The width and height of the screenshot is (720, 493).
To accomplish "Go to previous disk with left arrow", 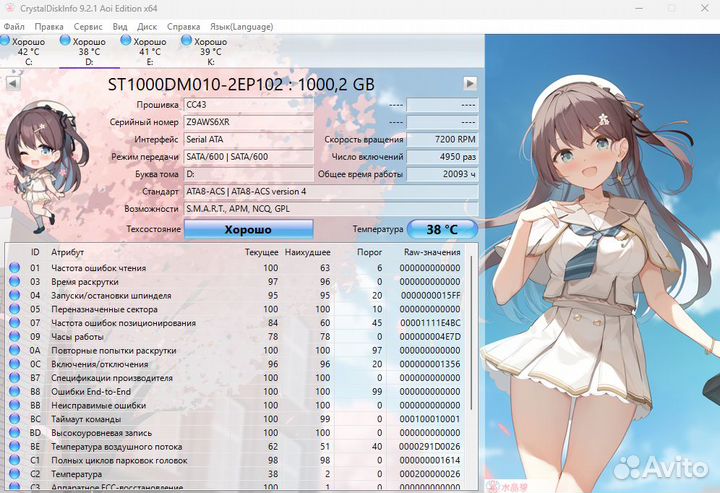I will [x=13, y=84].
